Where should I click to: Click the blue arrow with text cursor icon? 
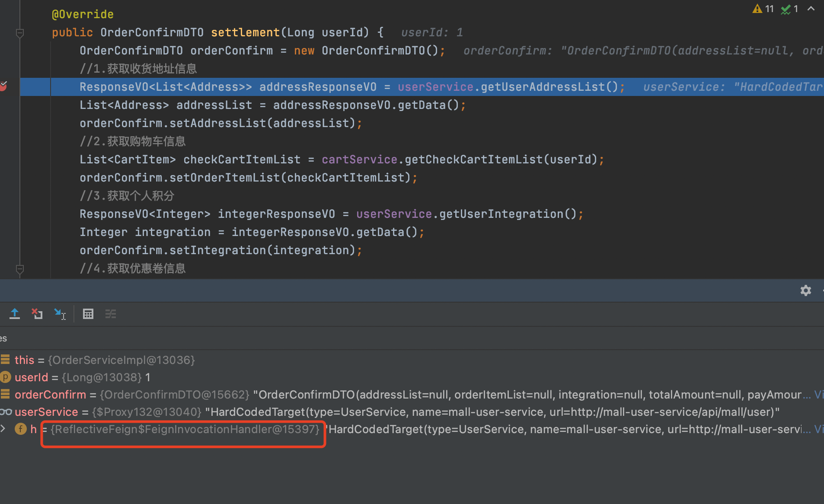pos(60,314)
